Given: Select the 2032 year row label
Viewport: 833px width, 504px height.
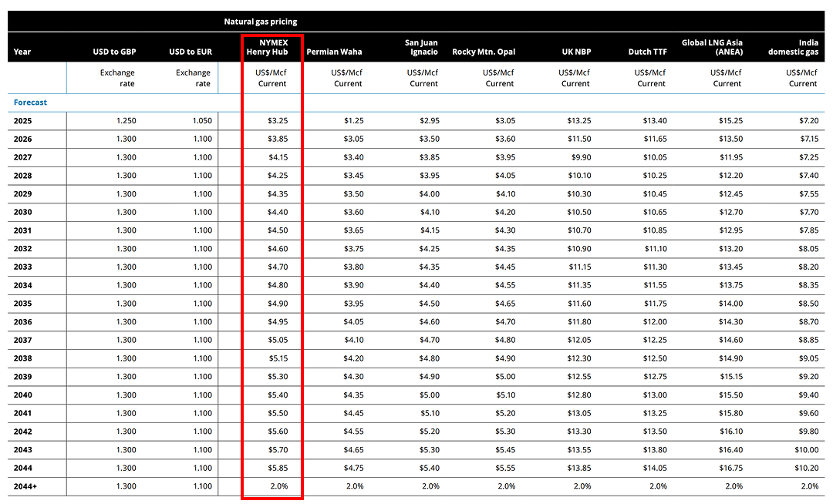Looking at the screenshot, I should click(x=23, y=249).
